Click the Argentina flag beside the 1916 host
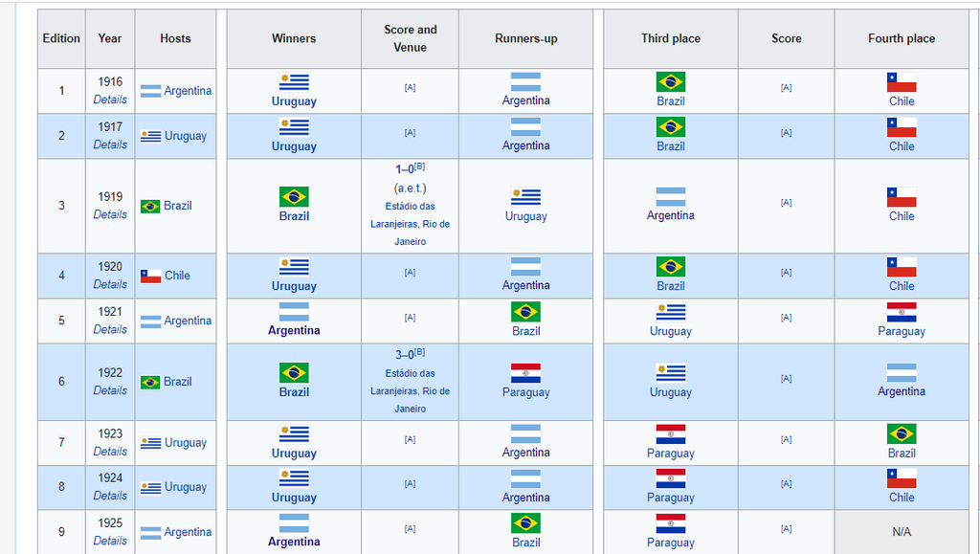The image size is (980, 554). click(150, 92)
